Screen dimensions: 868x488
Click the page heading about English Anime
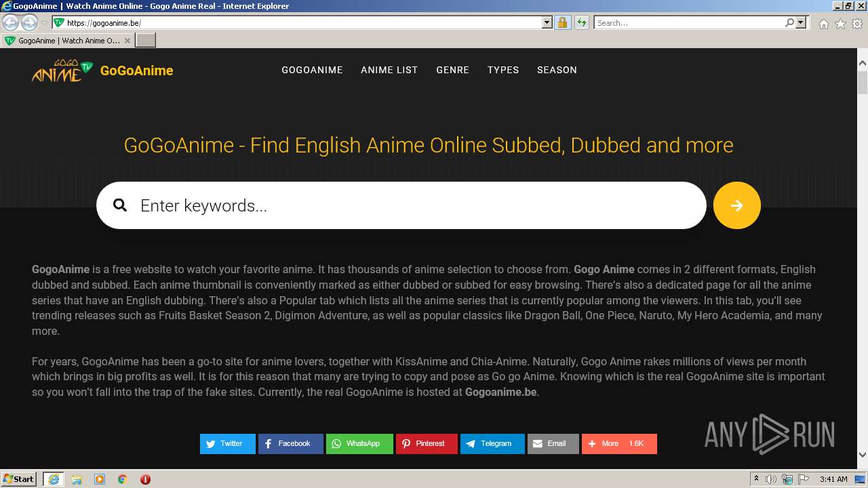[x=429, y=145]
